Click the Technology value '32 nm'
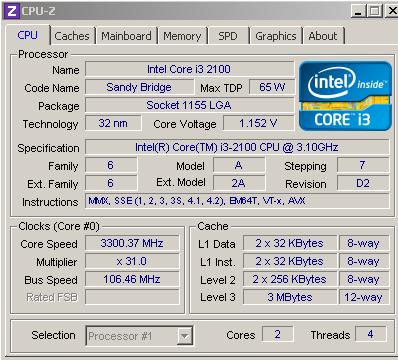This screenshot has height=360, width=398. (x=113, y=123)
